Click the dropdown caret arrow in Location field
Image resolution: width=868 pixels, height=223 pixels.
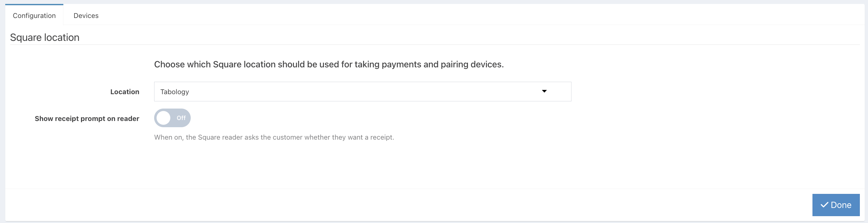tap(544, 91)
